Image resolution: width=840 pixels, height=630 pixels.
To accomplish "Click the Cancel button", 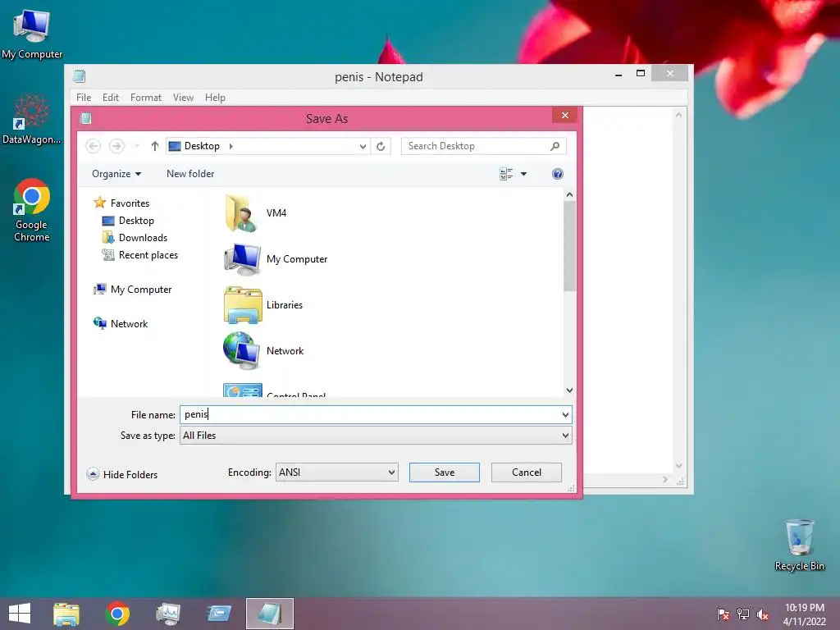I will (526, 472).
